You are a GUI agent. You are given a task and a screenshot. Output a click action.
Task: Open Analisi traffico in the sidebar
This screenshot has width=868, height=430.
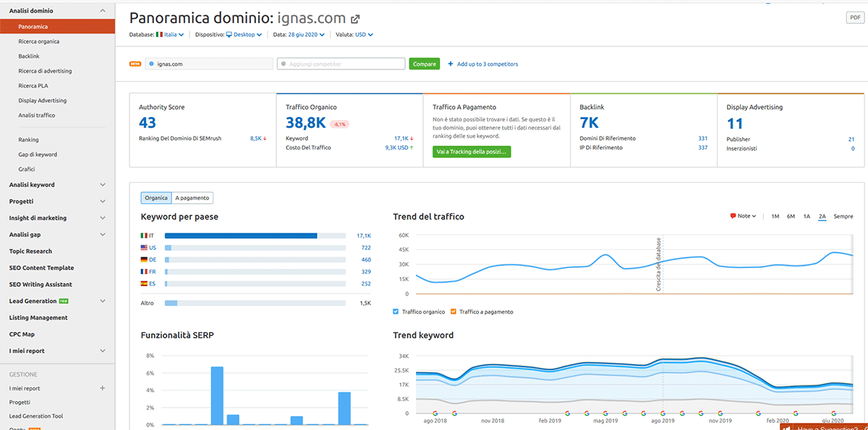pos(37,116)
